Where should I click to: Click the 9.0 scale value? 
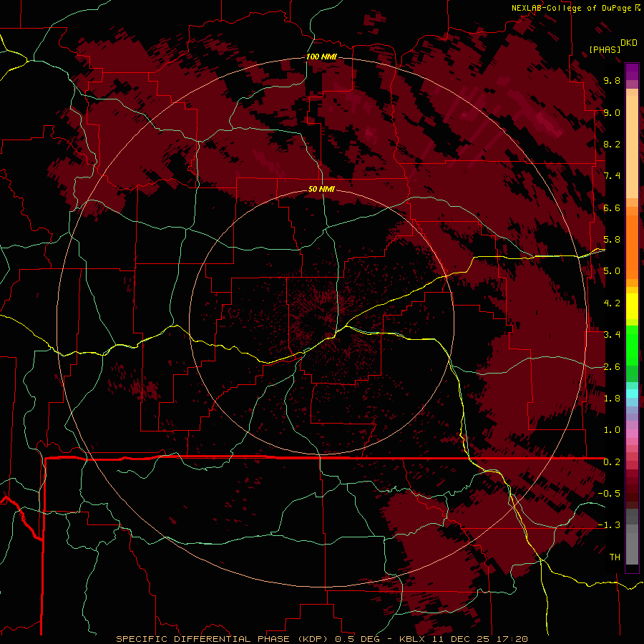612,113
